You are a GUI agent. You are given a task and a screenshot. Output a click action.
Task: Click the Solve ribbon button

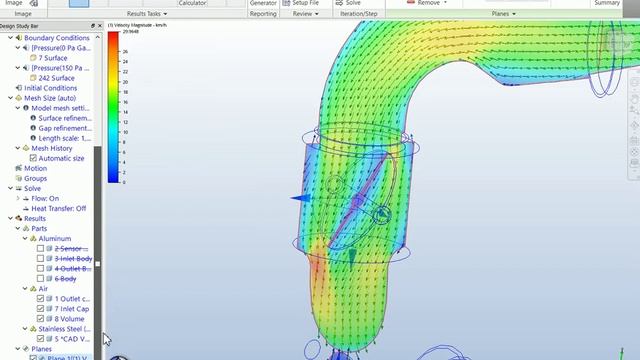(x=348, y=3)
